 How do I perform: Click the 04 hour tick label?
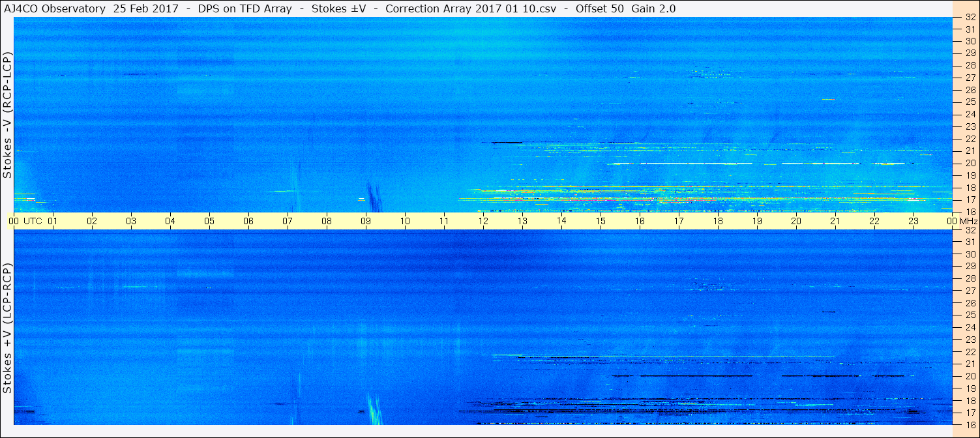[x=170, y=221]
